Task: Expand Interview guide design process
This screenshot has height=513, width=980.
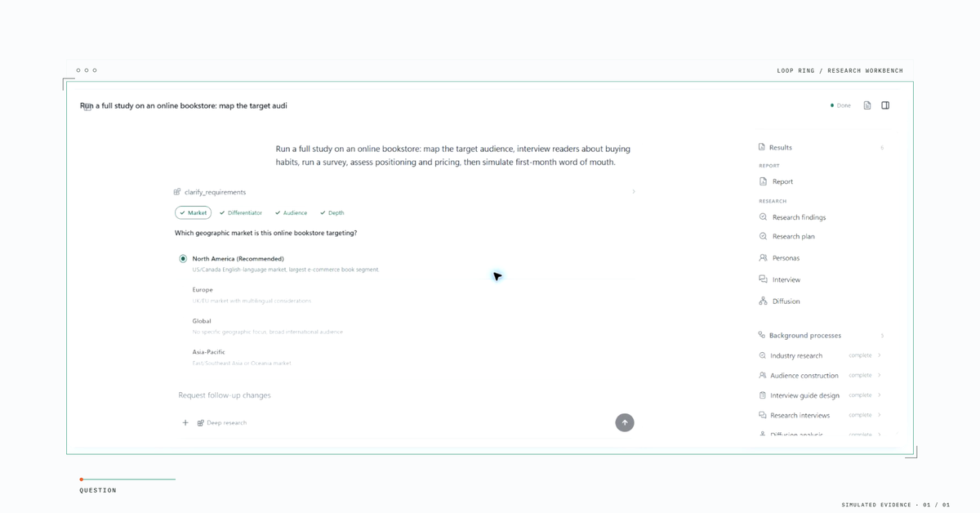Action: click(x=820, y=395)
